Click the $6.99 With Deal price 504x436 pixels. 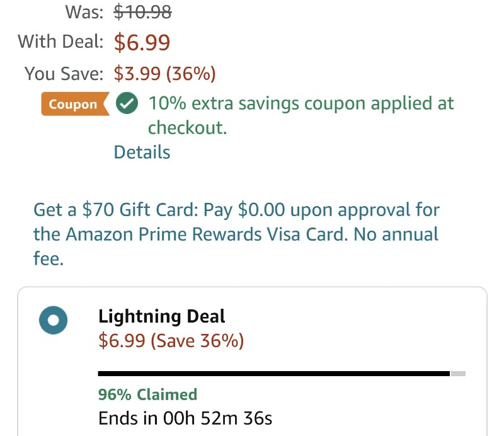tap(142, 42)
